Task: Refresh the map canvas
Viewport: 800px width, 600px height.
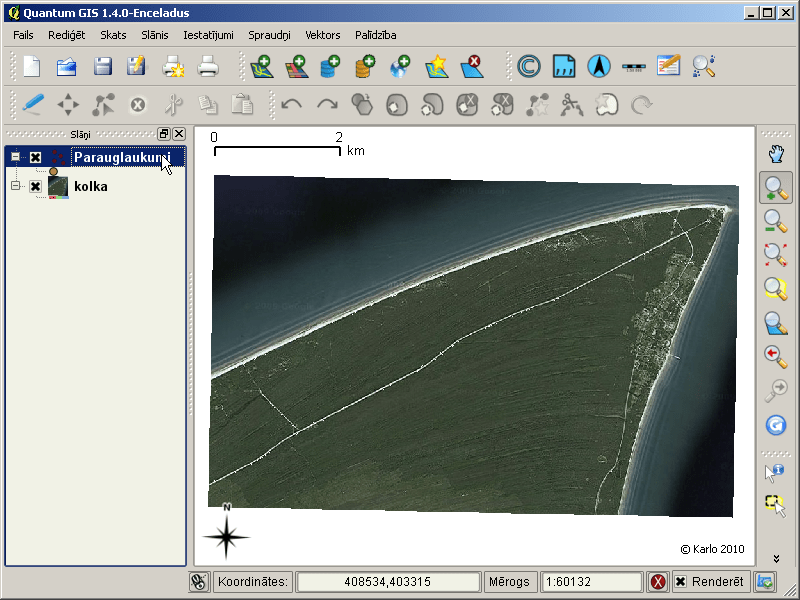Action: [x=776, y=425]
